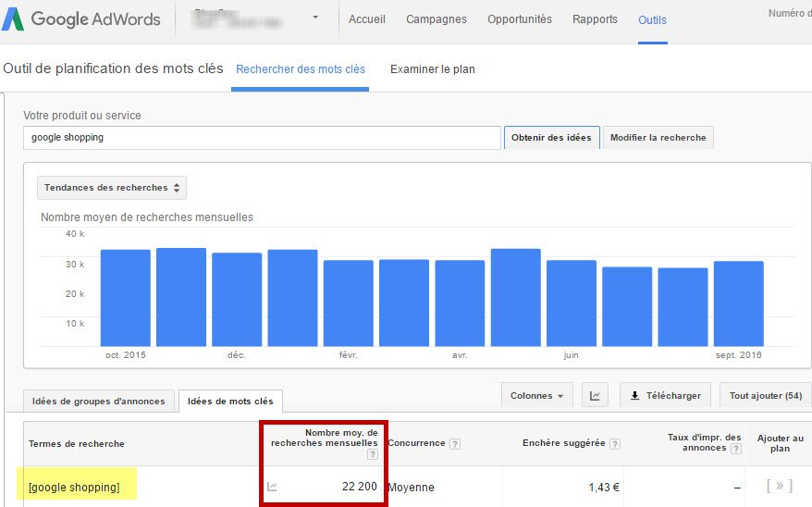Click the Modifier la recherche button
This screenshot has width=812, height=507.
(x=658, y=138)
